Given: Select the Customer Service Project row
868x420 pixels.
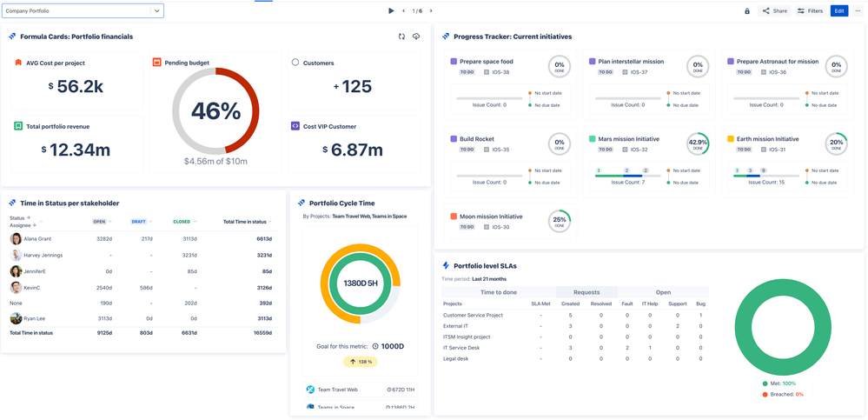Looking at the screenshot, I should tap(473, 315).
